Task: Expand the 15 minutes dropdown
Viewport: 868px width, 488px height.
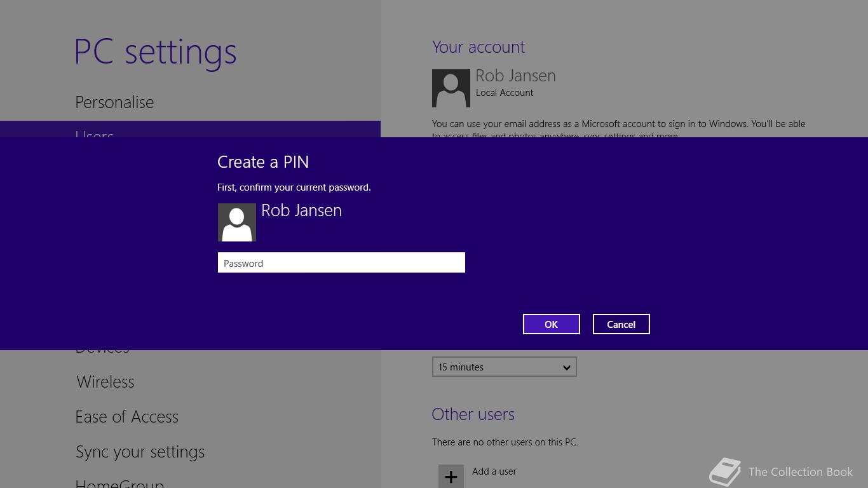Action: tap(505, 367)
